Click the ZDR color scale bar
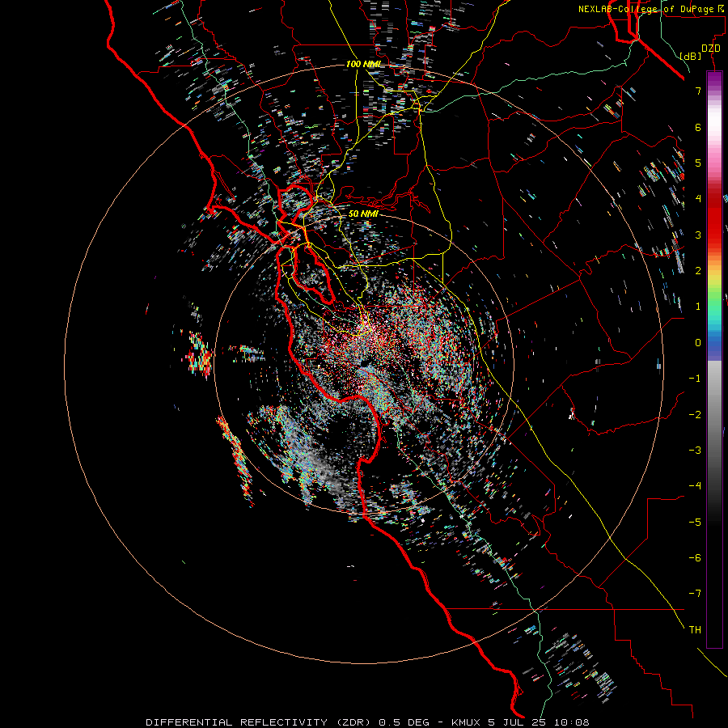 (x=714, y=359)
